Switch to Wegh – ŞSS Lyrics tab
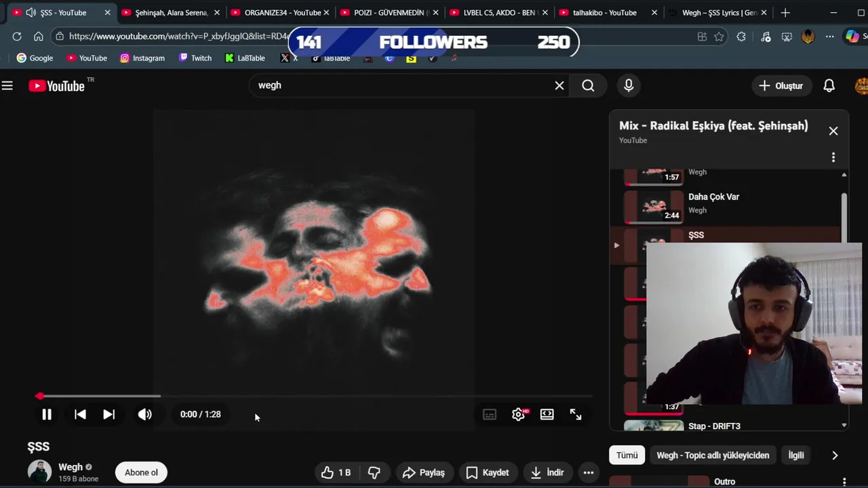Image resolution: width=868 pixels, height=488 pixels. pos(719,12)
